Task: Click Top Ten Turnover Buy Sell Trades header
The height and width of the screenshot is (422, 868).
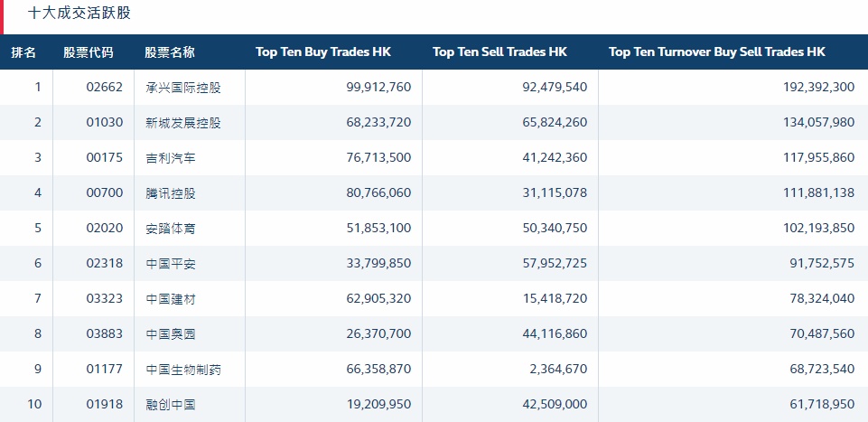Action: (x=717, y=52)
